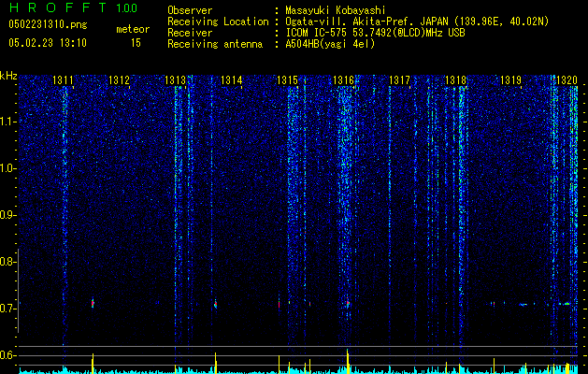Click the red meteor echo before 1314

tap(215, 304)
